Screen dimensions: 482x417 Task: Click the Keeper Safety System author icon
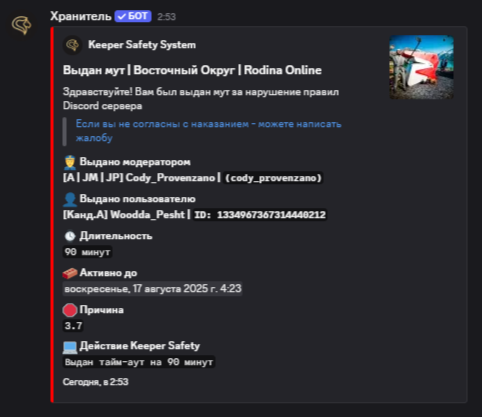(72, 45)
